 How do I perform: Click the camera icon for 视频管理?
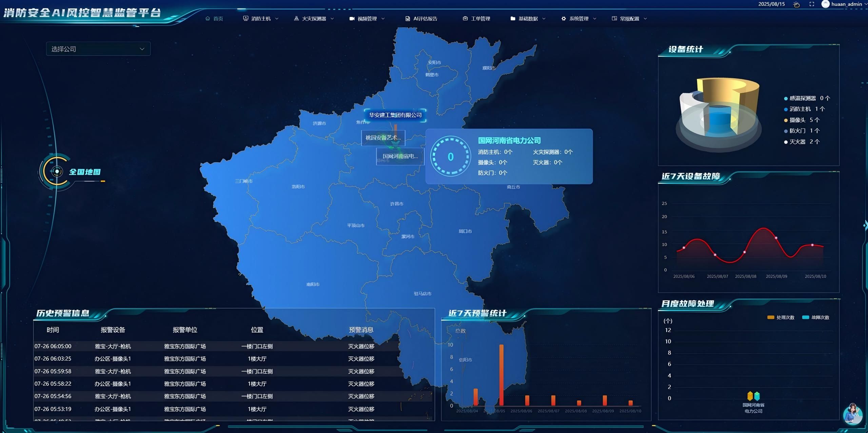(x=352, y=19)
